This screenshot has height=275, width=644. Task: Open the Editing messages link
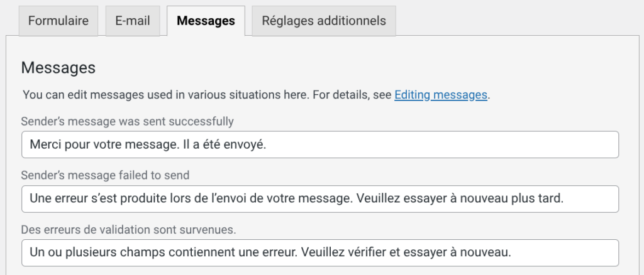pos(441,95)
